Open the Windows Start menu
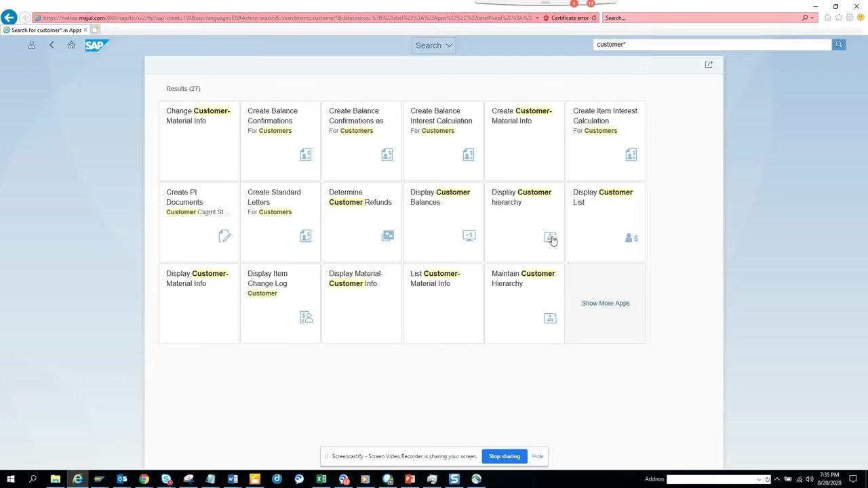 pyautogui.click(x=10, y=479)
